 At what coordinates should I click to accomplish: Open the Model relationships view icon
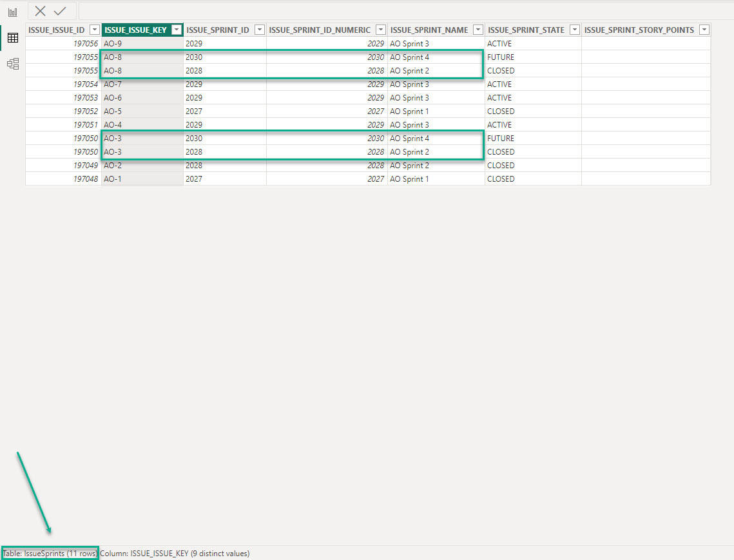12,64
